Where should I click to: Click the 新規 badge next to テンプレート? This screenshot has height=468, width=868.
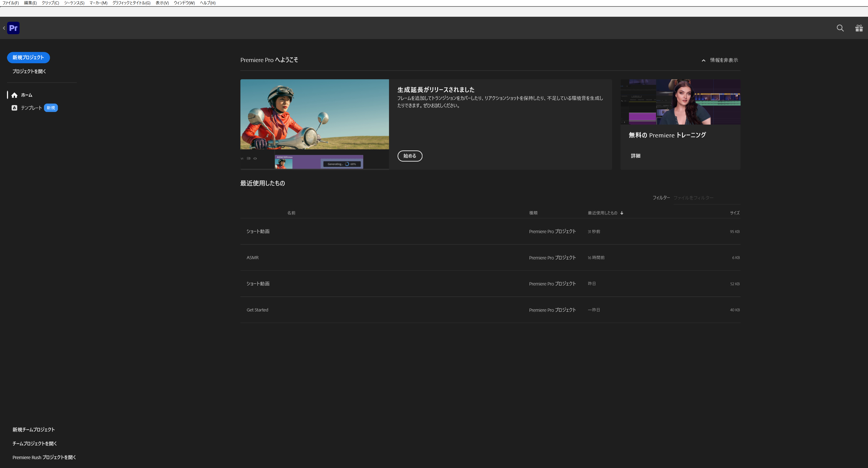[x=50, y=108]
